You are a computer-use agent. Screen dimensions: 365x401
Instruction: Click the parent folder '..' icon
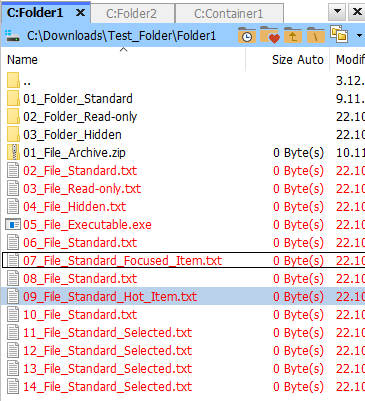coord(13,81)
